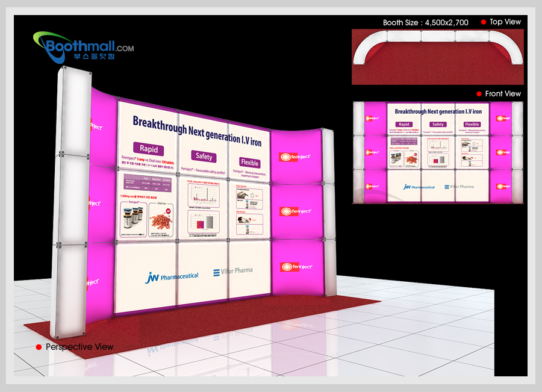Click the Perspective View label text
The image size is (542, 392).
(79, 347)
